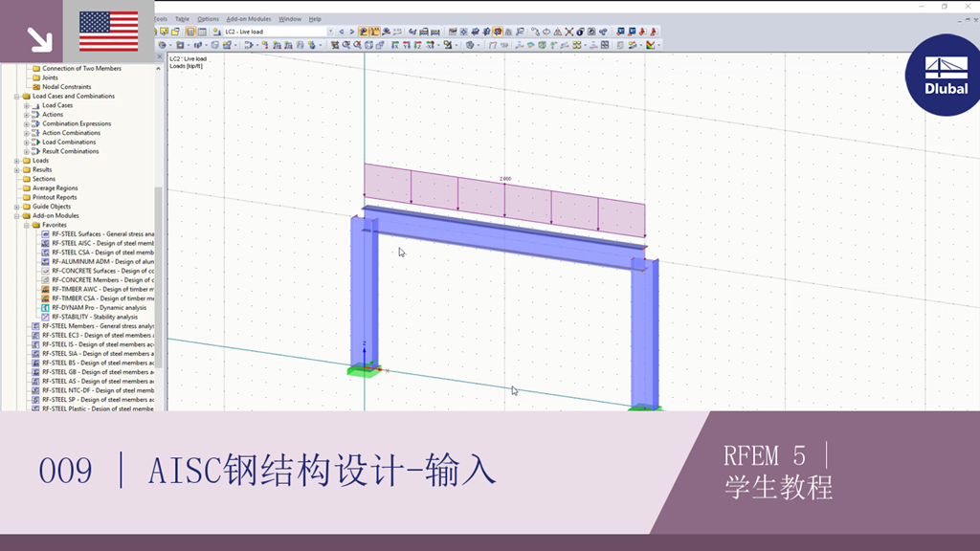Expand Load Combinations tree node
Viewport: 980px width, 551px height.
click(26, 143)
